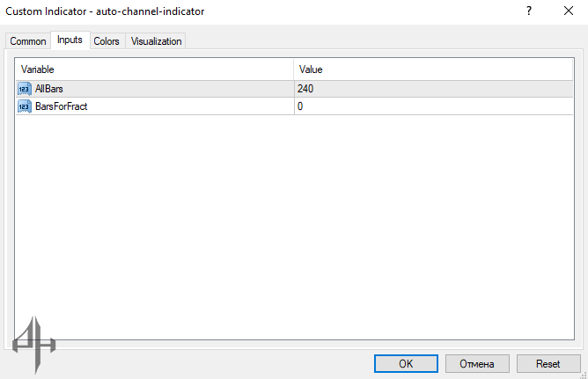Viewport: 588px width, 379px height.
Task: Click the resize grip in bottom-right corner
Action: (581, 373)
